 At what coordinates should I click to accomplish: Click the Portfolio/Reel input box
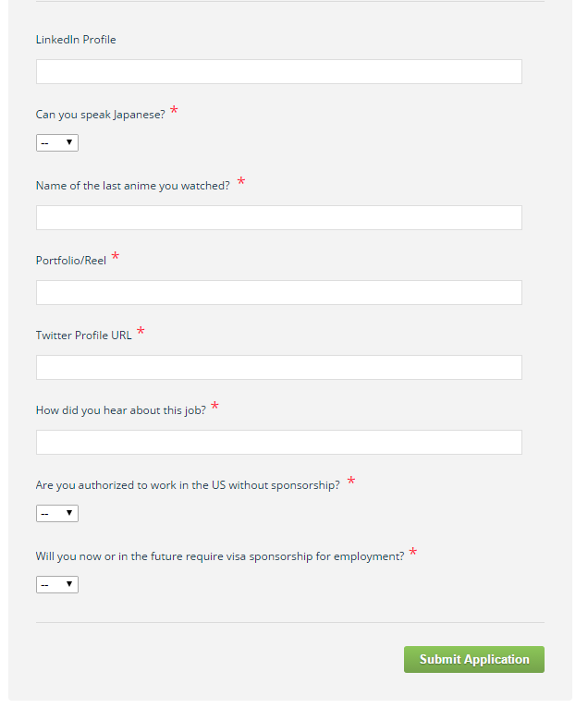(278, 293)
